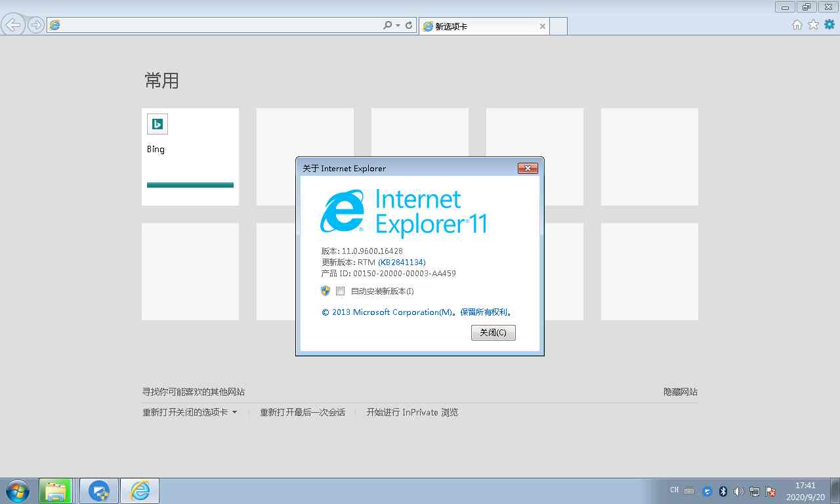Click the search magnifier icon in address bar

[x=387, y=25]
